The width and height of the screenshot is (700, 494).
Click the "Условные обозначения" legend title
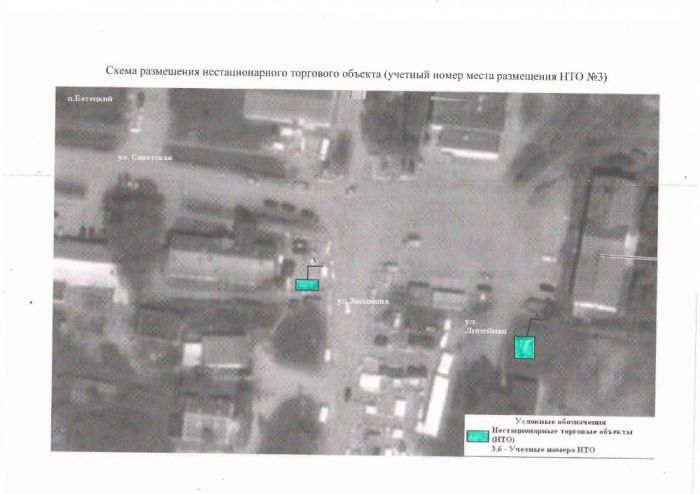click(x=560, y=422)
